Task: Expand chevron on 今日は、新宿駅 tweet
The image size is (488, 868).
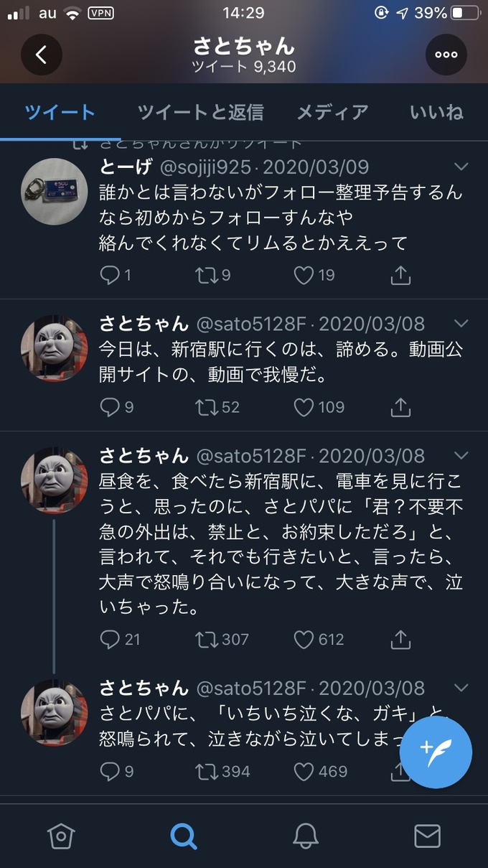Action: (461, 323)
